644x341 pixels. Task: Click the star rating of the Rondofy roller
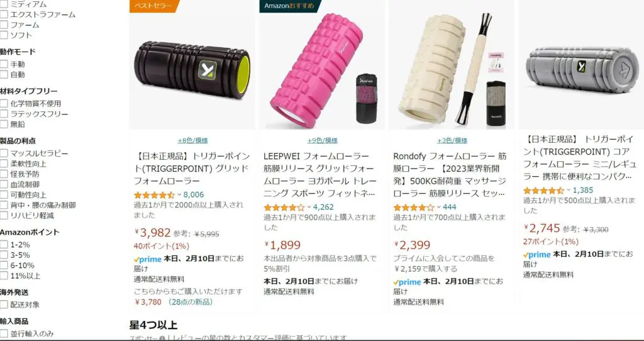tap(414, 208)
